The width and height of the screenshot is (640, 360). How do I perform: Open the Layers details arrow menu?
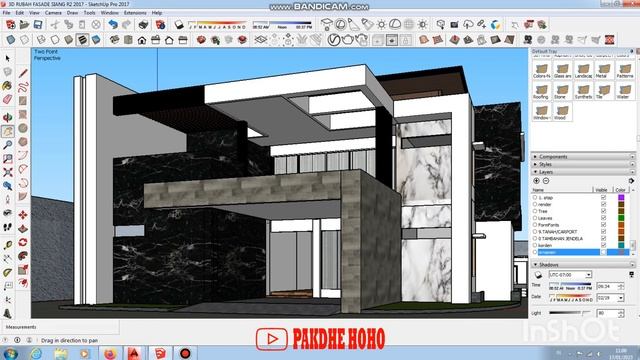631,181
